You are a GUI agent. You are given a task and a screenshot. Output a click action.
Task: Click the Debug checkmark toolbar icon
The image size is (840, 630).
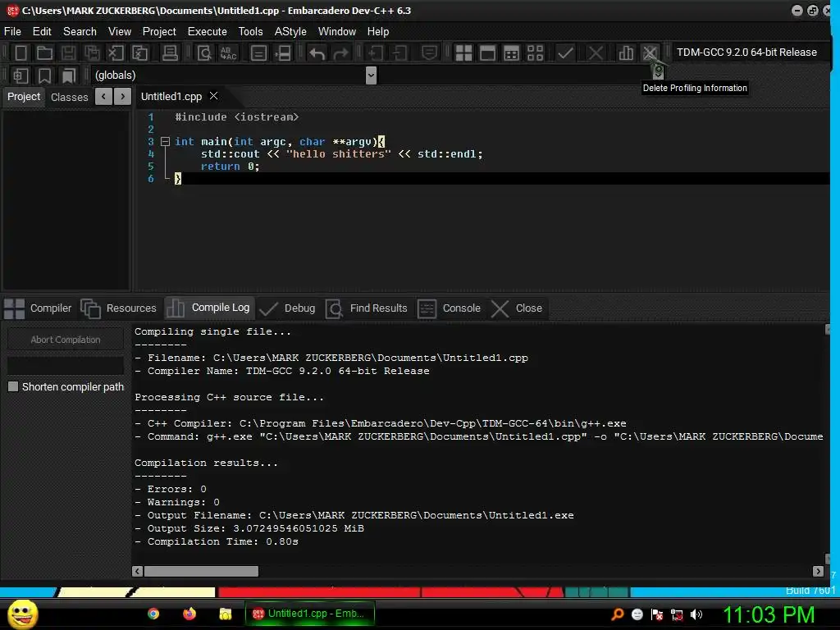(566, 52)
